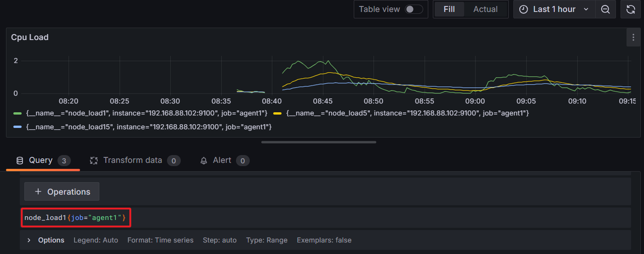644x254 pixels.
Task: Open the Cpu Load panel menu
Action: (633, 37)
